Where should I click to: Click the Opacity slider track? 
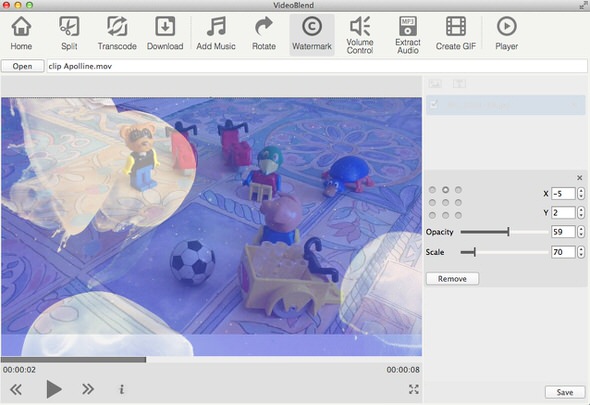click(x=504, y=232)
